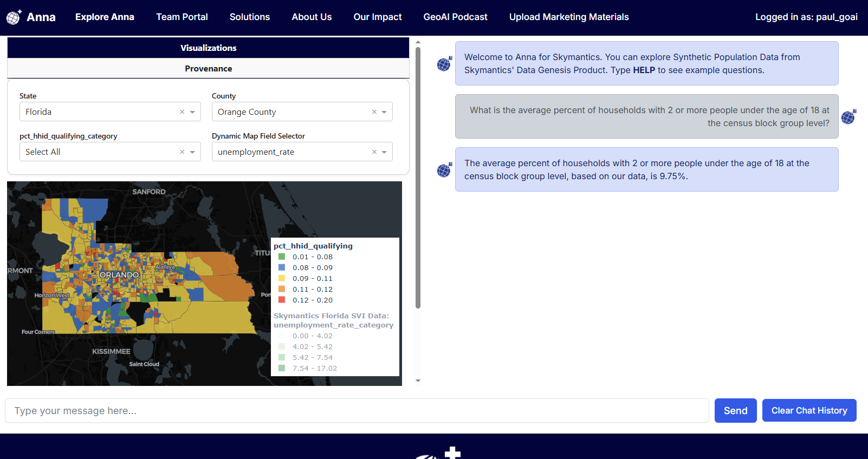The image size is (868, 459).
Task: Open the County dropdown list
Action: click(384, 112)
